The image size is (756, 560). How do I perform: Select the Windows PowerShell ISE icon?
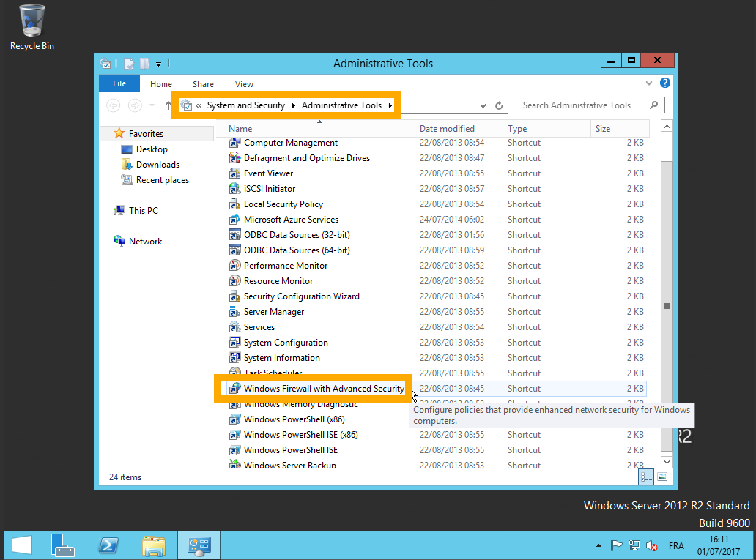[x=235, y=450]
